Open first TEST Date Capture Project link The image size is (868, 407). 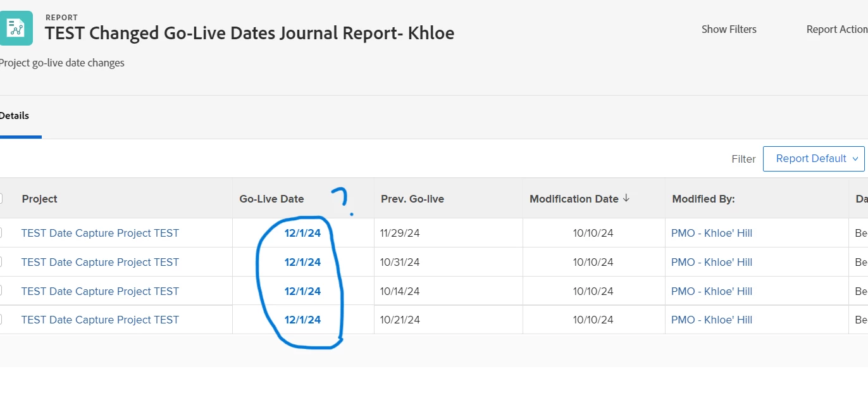(100, 233)
